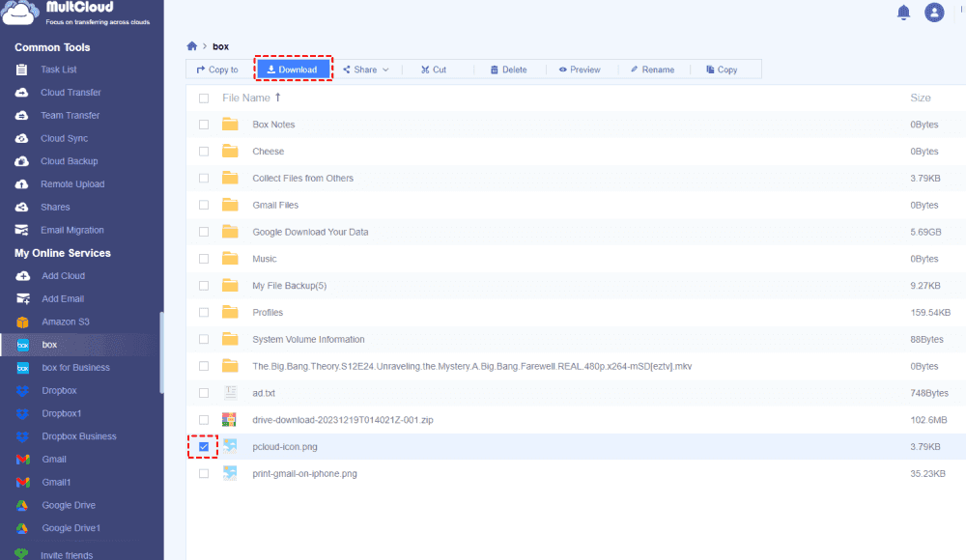
Task: Click the notification bell icon
Action: (x=903, y=13)
